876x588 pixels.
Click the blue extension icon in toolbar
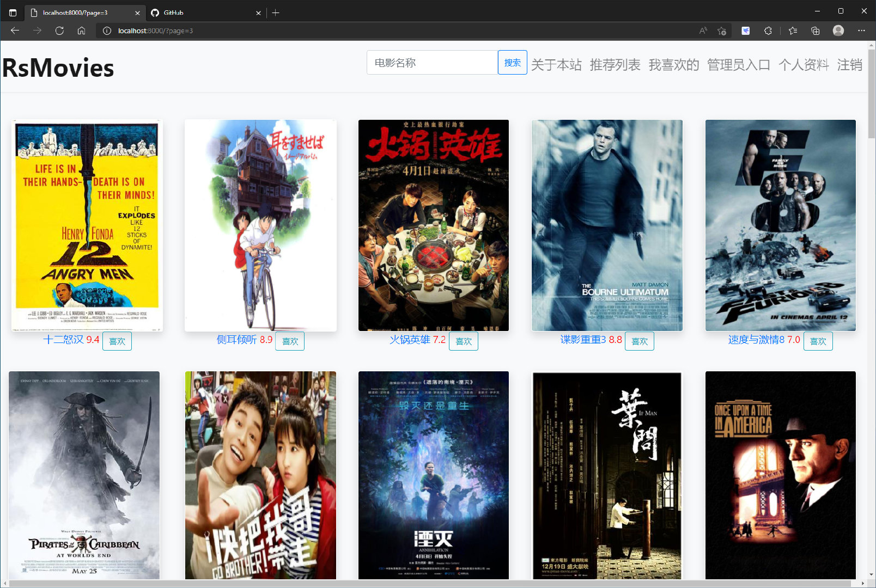click(x=746, y=30)
